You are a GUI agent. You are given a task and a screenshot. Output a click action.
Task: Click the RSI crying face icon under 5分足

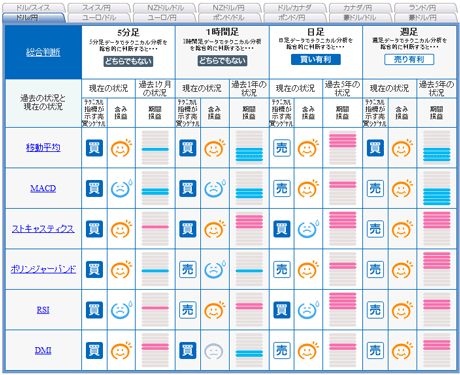point(121,310)
